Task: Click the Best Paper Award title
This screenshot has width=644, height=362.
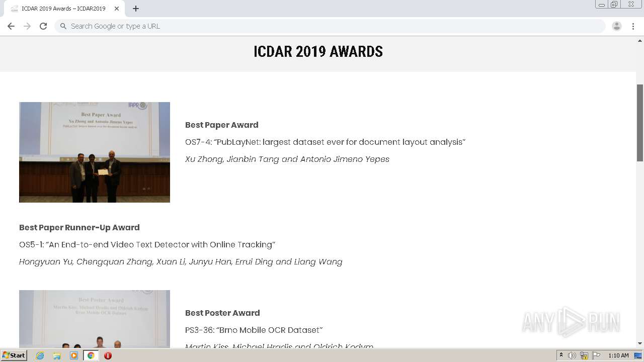Action: pyautogui.click(x=222, y=125)
